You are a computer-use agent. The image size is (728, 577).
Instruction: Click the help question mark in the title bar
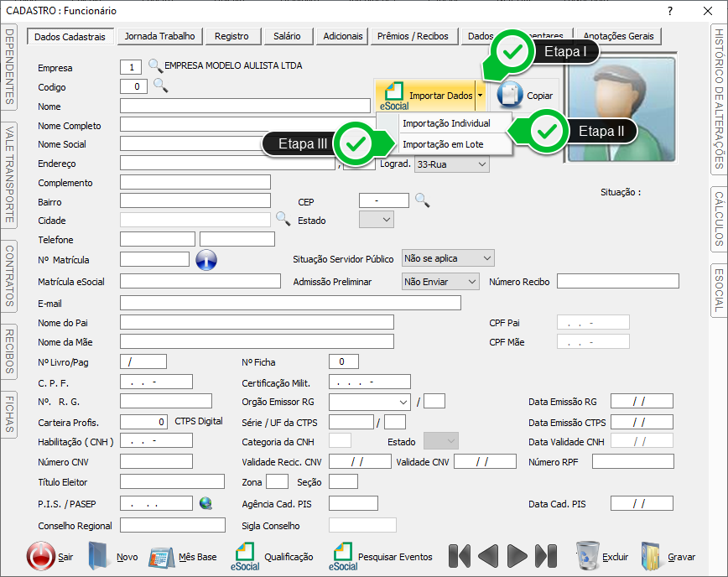coord(670,11)
